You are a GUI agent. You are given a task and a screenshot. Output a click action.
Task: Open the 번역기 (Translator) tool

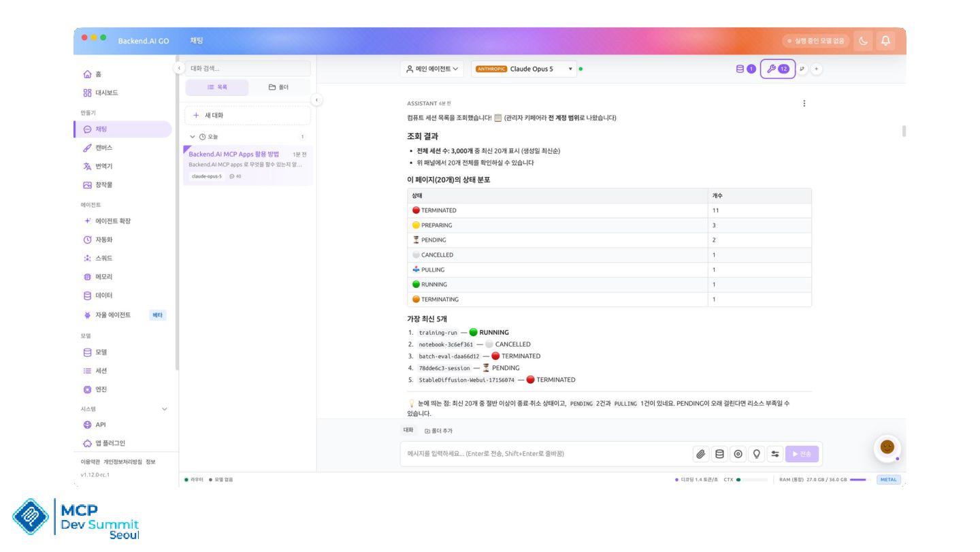pos(98,166)
